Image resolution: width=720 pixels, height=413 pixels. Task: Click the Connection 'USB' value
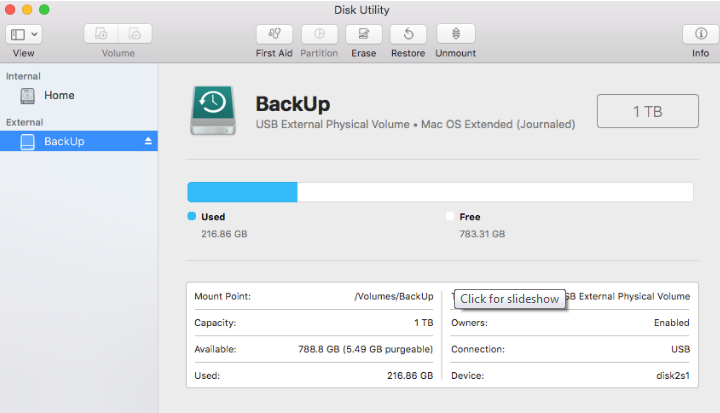(681, 349)
